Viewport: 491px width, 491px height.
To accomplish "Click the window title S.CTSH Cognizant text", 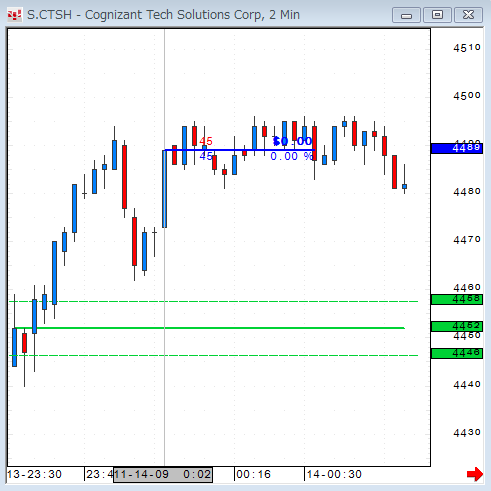I will [x=163, y=15].
